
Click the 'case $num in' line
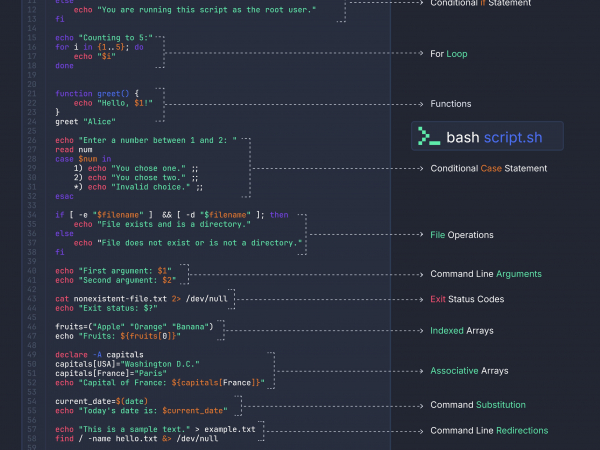click(83, 159)
